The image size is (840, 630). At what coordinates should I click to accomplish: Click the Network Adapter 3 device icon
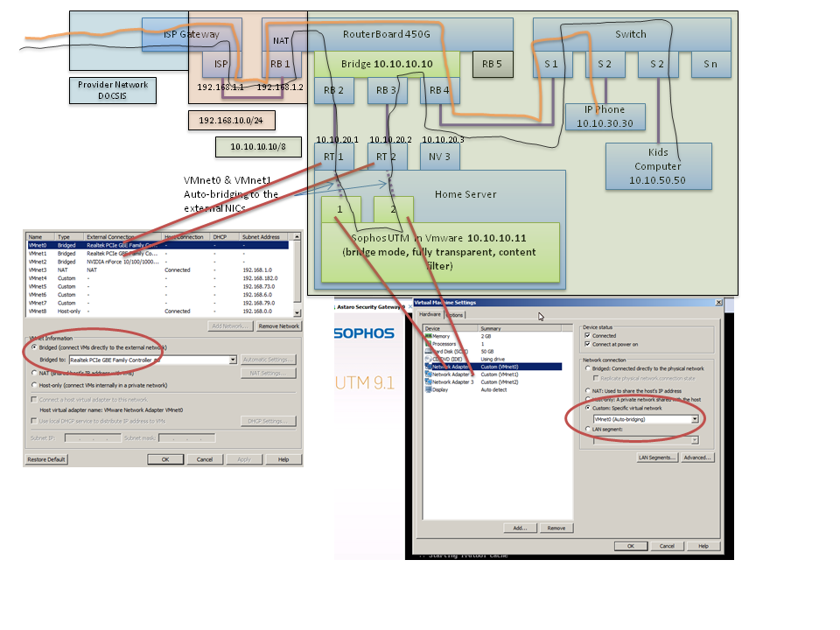[x=428, y=382]
